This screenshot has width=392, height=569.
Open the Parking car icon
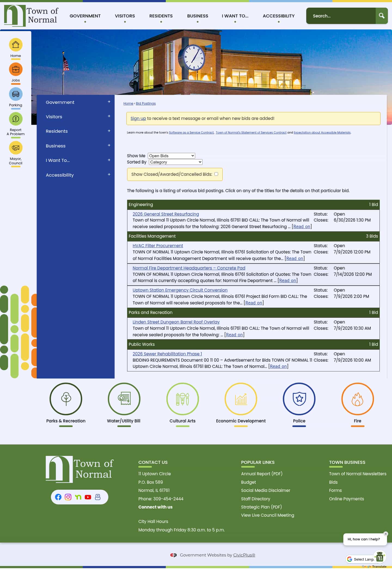click(16, 94)
